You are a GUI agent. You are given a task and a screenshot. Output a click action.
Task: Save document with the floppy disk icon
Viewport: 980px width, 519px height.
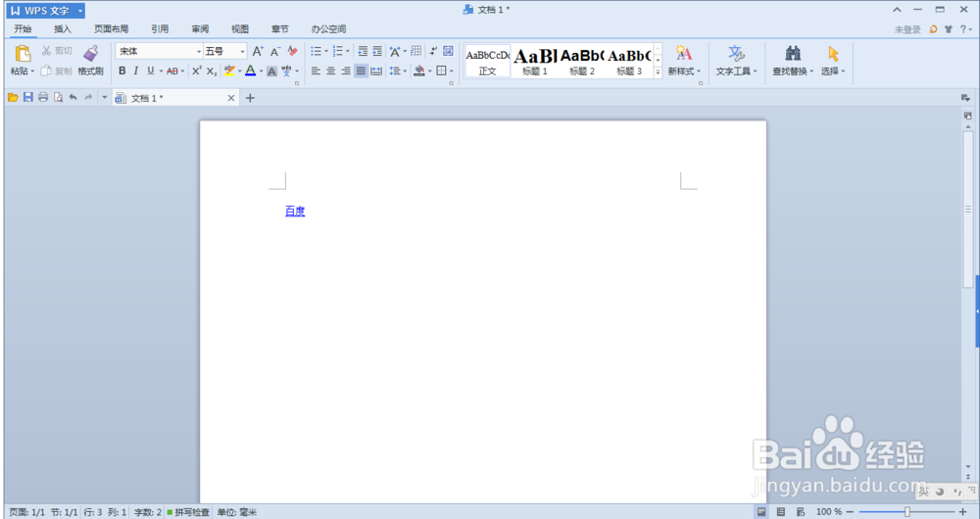pyautogui.click(x=28, y=97)
